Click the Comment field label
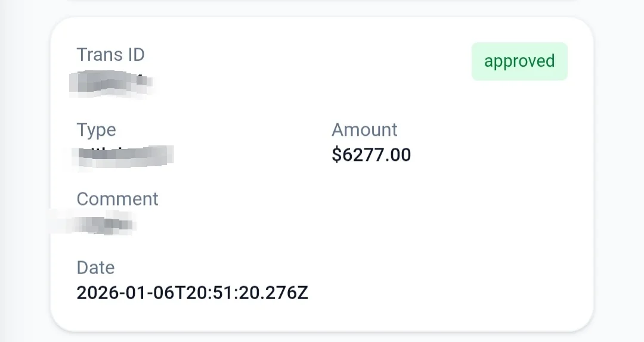The image size is (644, 342). click(117, 199)
